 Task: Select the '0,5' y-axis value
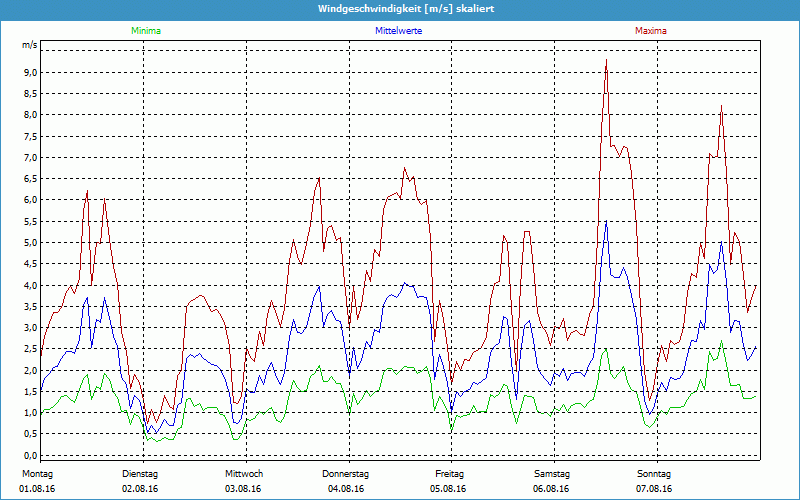pyautogui.click(x=30, y=434)
